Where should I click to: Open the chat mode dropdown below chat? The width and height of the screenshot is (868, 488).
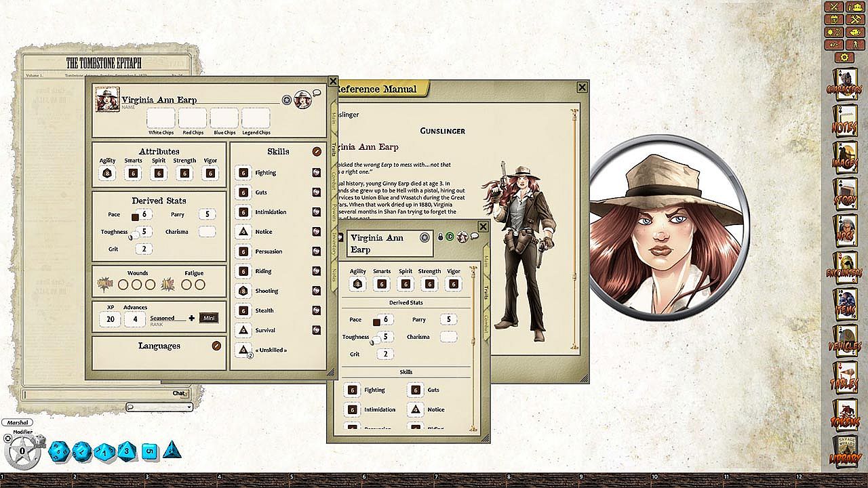point(160,407)
